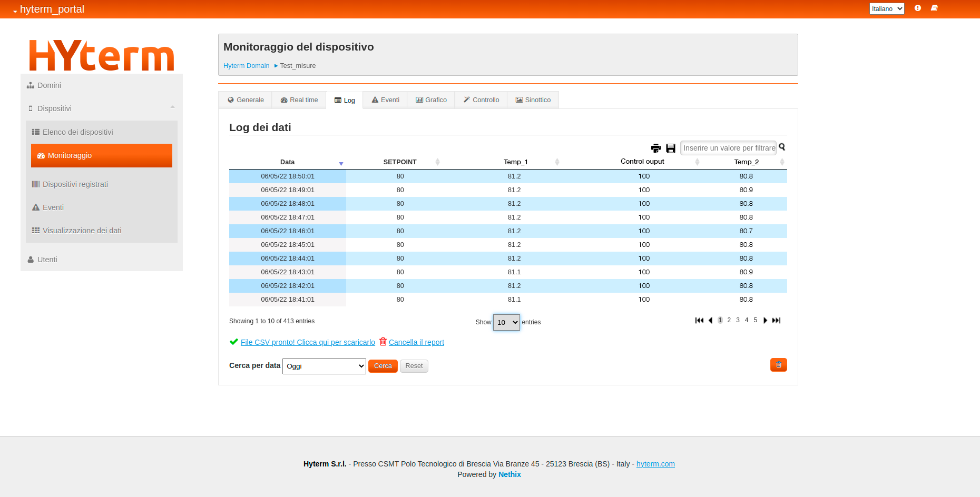Screen dimensions: 980x497
Task: Click the alert icon in top bar
Action: (917, 8)
